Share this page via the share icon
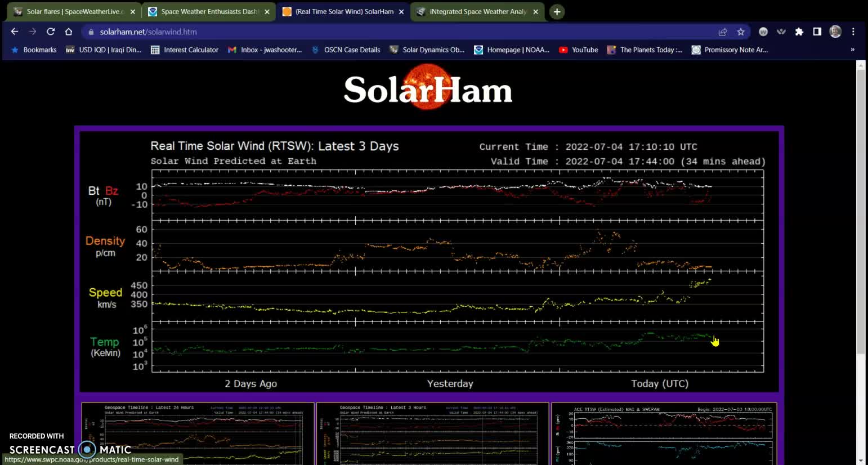The image size is (868, 465). [723, 32]
